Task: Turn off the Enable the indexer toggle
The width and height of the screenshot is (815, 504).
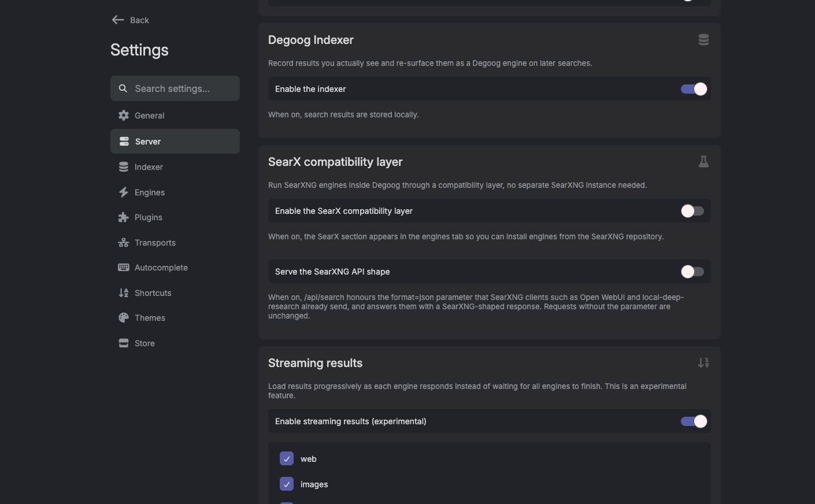Action: [694, 89]
